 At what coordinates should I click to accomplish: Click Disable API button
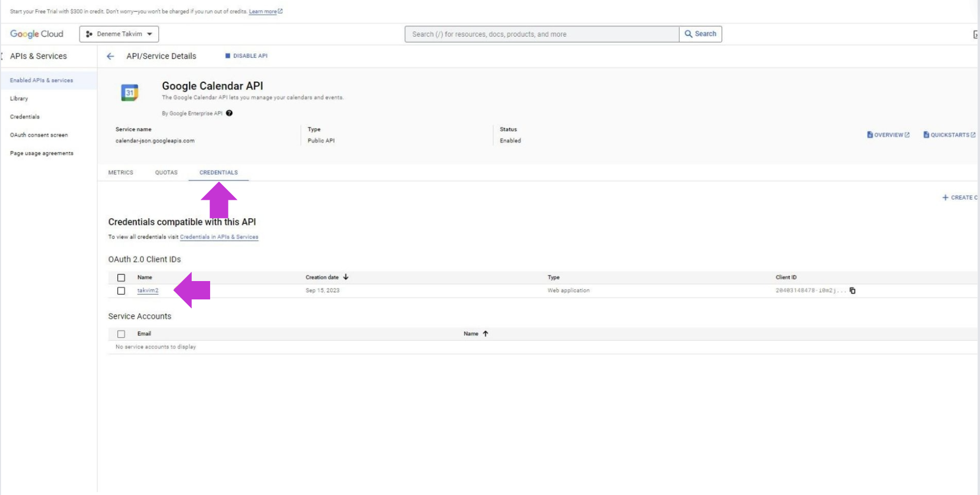(246, 56)
